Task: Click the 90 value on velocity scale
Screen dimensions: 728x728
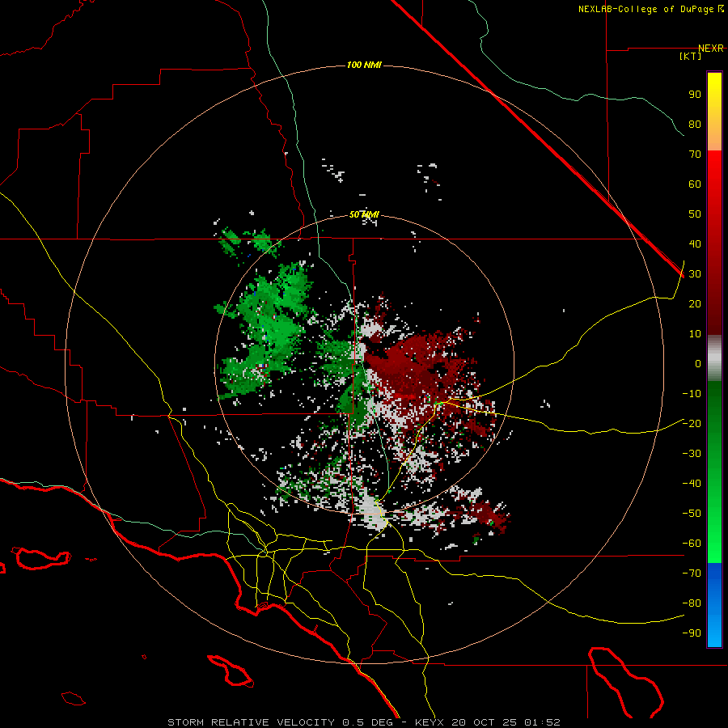Action: [695, 95]
